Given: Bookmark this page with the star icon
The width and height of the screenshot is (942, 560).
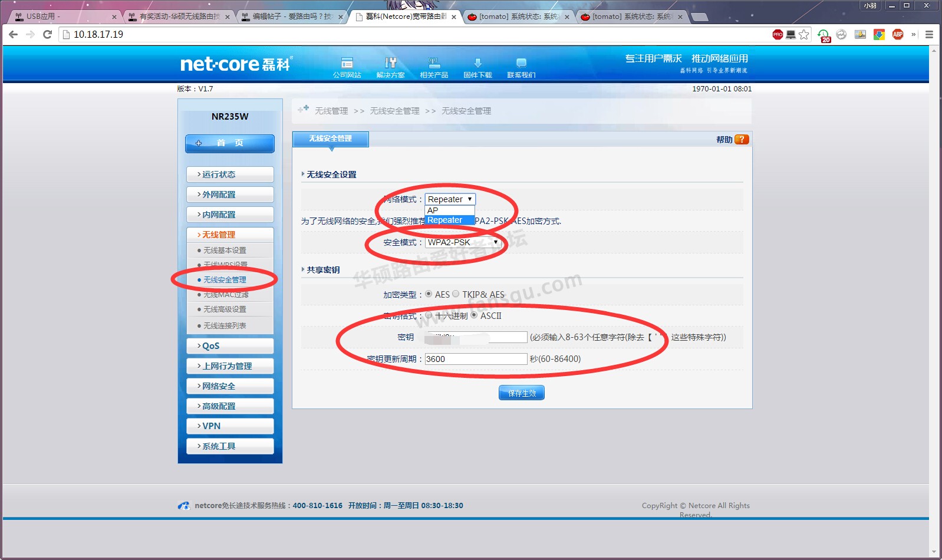Looking at the screenshot, I should [x=804, y=35].
